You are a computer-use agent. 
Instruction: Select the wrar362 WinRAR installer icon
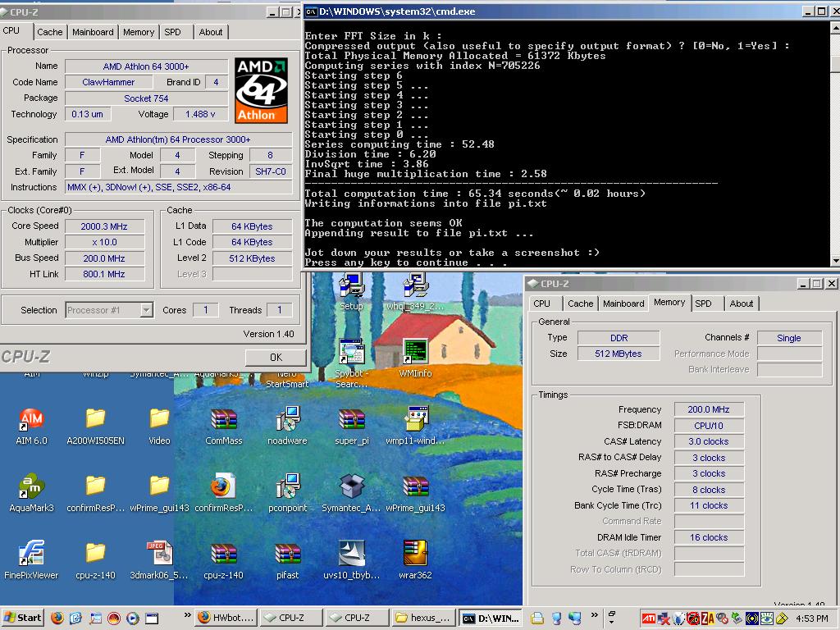(415, 559)
